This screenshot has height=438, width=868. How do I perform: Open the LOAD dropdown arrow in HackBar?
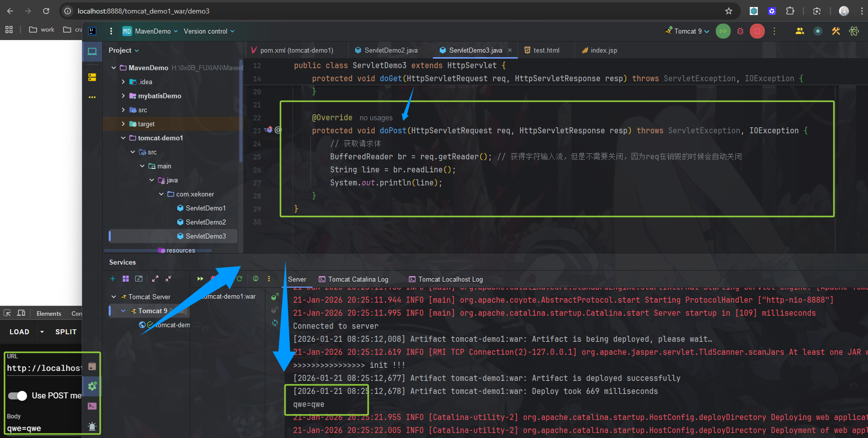pos(42,332)
